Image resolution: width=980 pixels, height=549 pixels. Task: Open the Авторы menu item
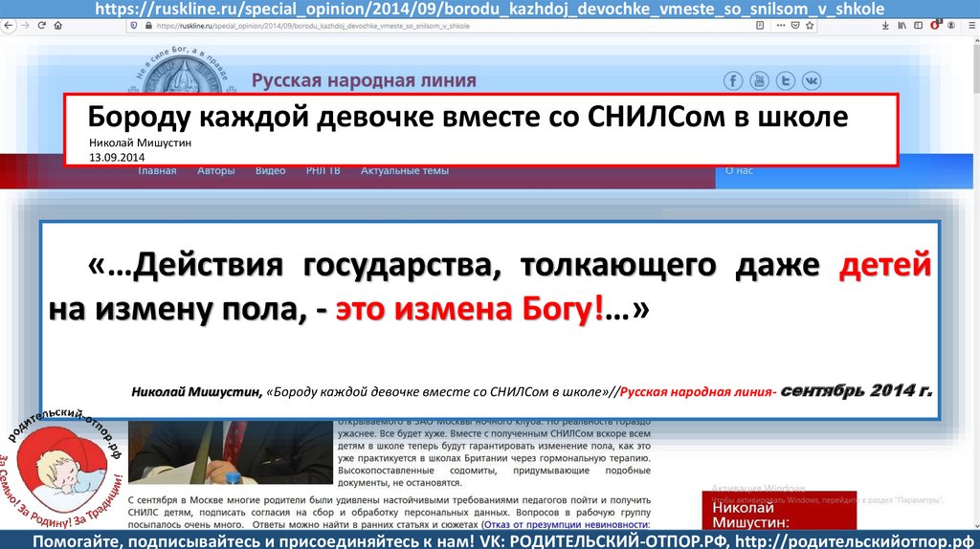(x=215, y=171)
